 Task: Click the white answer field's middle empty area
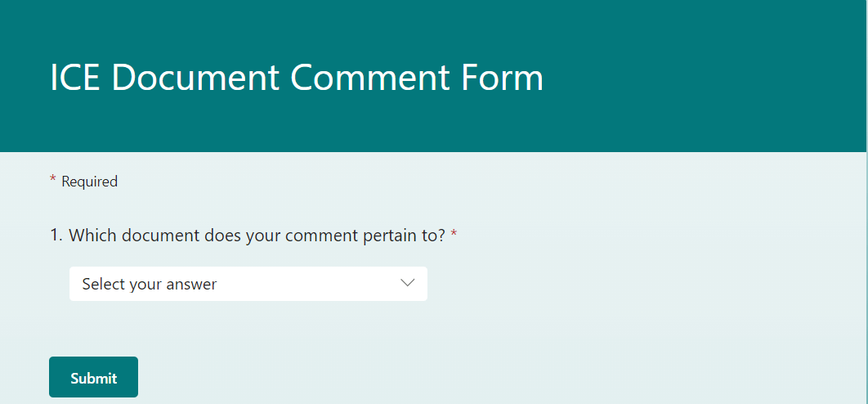point(311,284)
